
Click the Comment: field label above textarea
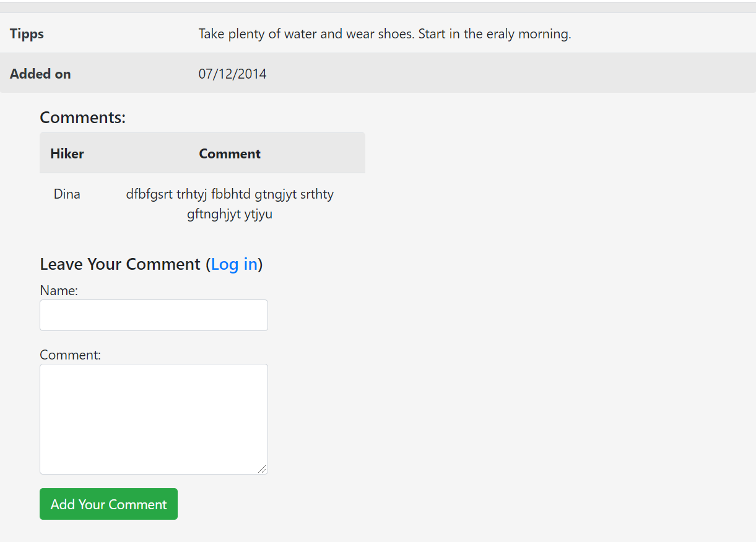(70, 355)
